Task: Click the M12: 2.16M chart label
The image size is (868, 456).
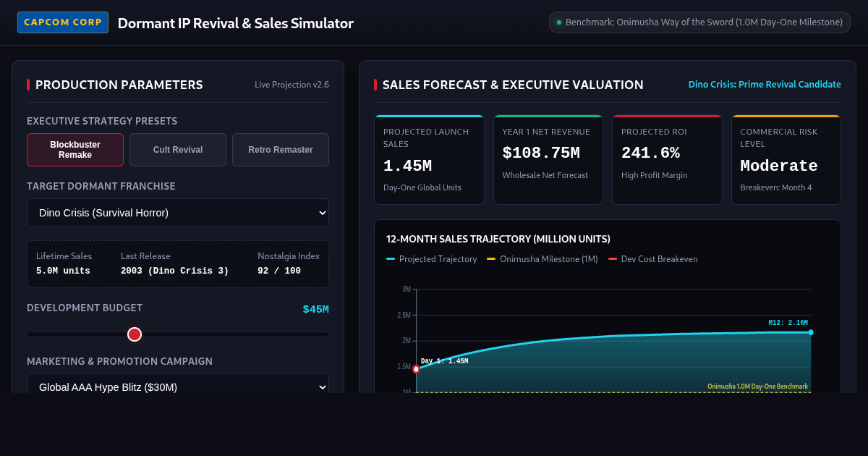Action: (x=788, y=323)
